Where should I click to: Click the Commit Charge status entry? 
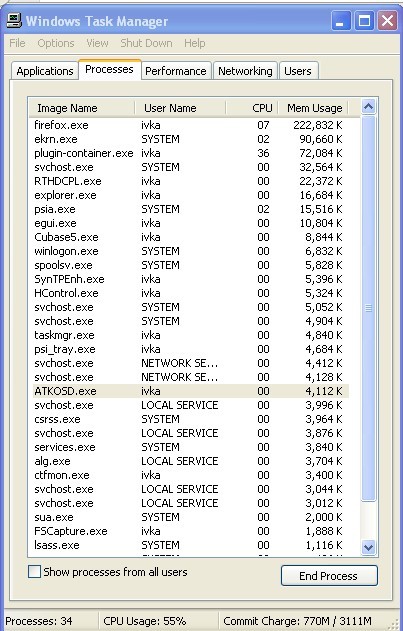click(297, 621)
